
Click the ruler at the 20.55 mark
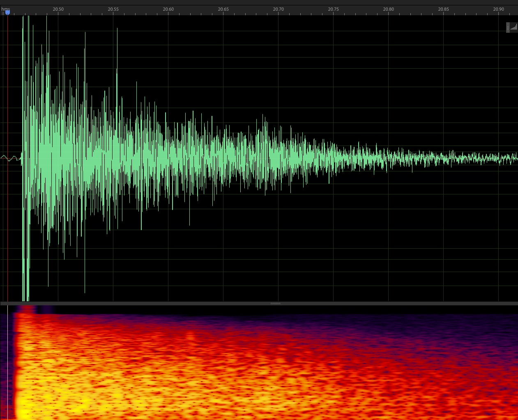pyautogui.click(x=113, y=9)
